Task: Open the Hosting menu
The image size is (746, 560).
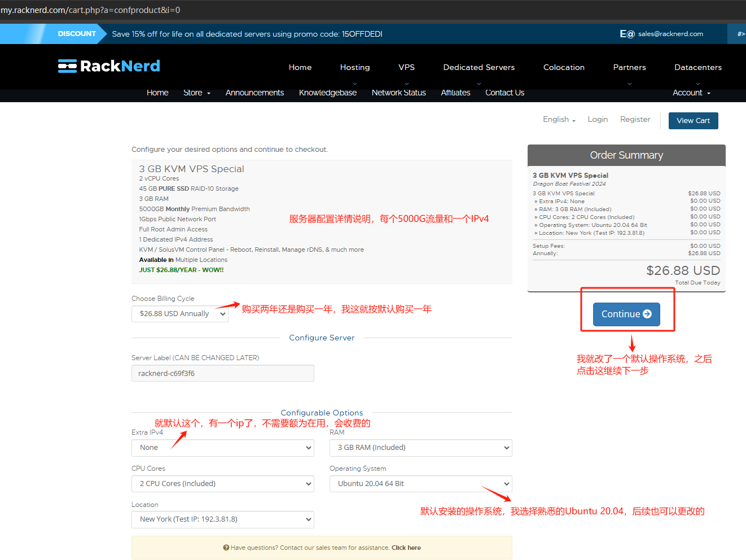Action: tap(355, 67)
